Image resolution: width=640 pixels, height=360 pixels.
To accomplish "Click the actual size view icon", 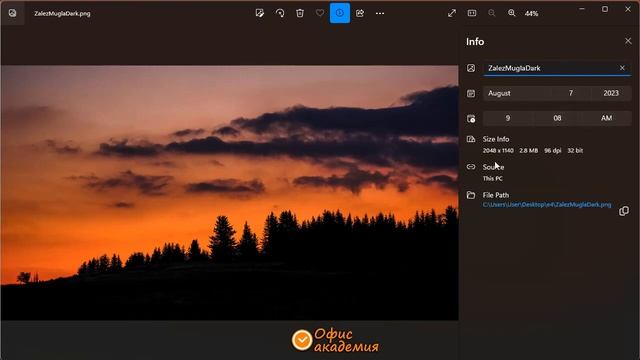I will click(x=472, y=13).
